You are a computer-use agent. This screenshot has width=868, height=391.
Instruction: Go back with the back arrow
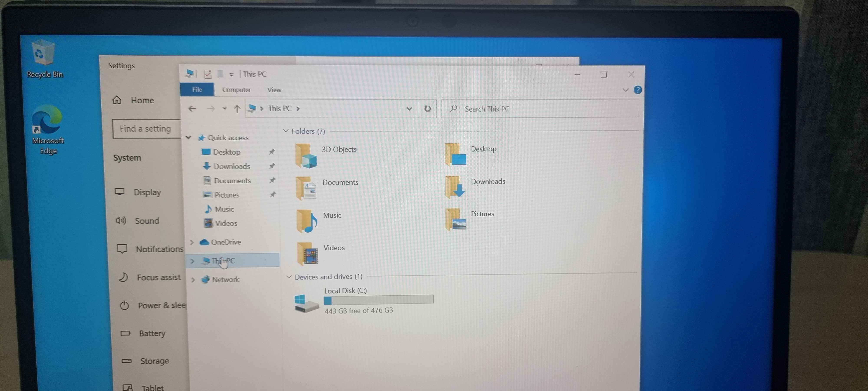(192, 109)
